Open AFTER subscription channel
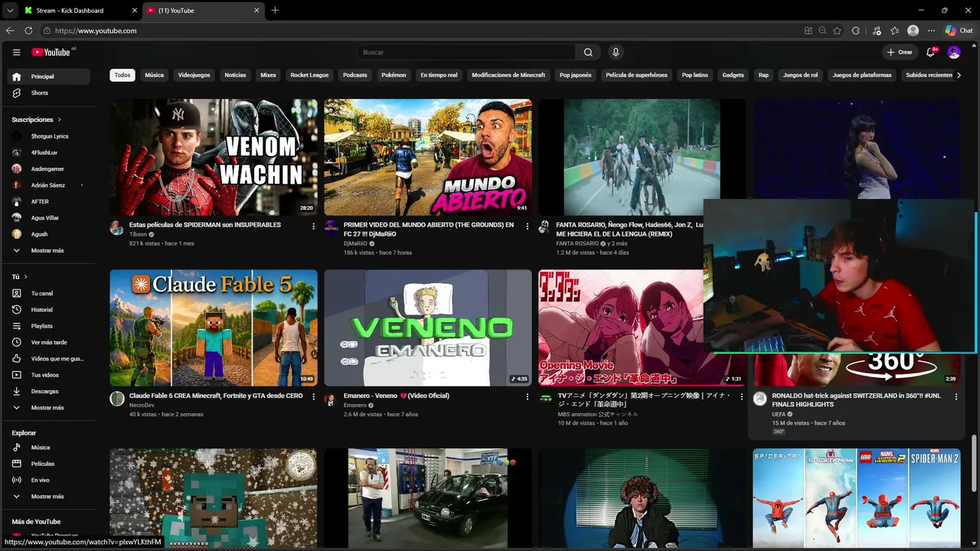Screen dimensions: 980x551 (x=50, y=201)
